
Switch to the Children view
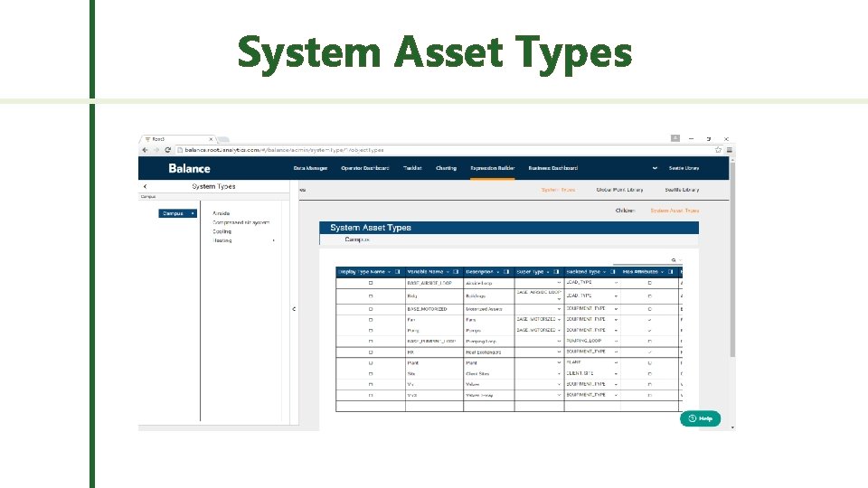[x=625, y=211]
